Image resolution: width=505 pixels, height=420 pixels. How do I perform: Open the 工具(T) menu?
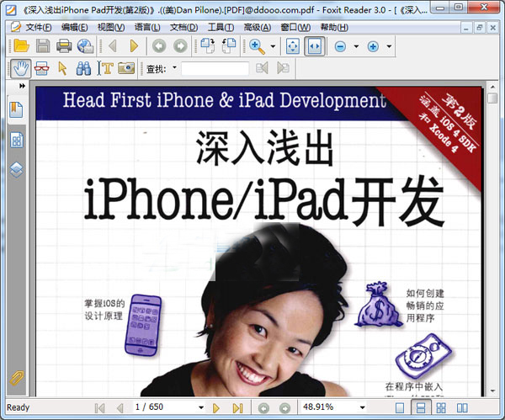(221, 28)
